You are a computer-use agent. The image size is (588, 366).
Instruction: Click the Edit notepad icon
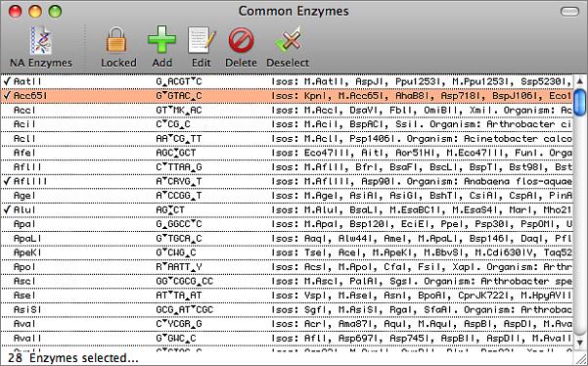pos(202,40)
